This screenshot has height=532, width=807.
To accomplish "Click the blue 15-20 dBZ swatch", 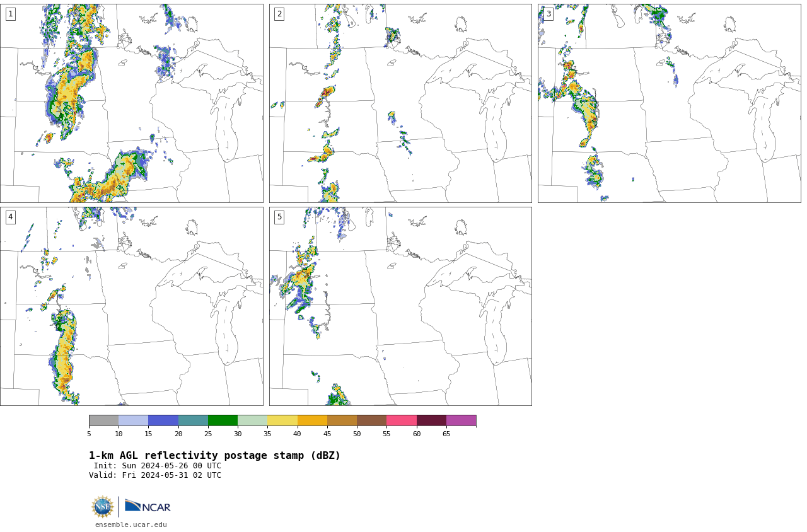I will (163, 420).
